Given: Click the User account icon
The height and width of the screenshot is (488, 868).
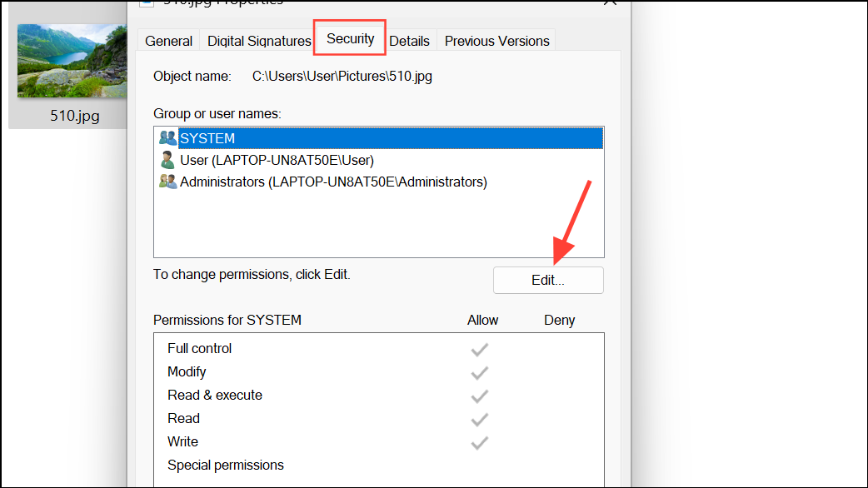Looking at the screenshot, I should tap(167, 160).
